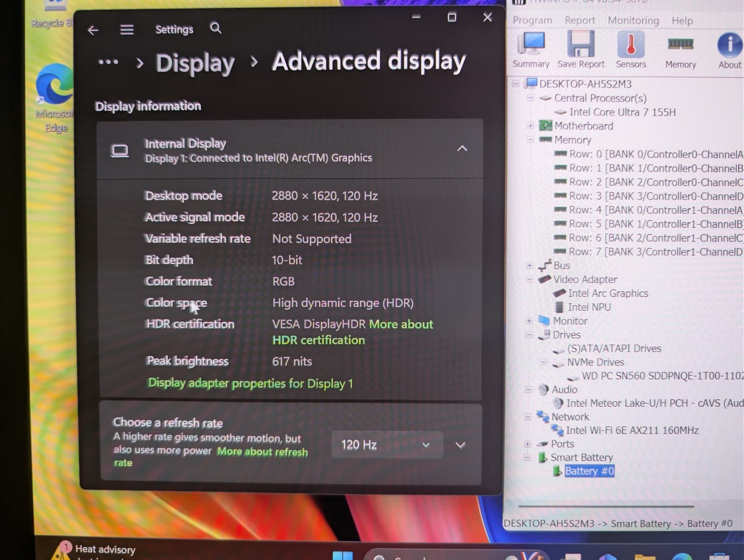Click the Network icon in the tree
Viewport: 744px width, 560px height.
pyautogui.click(x=542, y=416)
